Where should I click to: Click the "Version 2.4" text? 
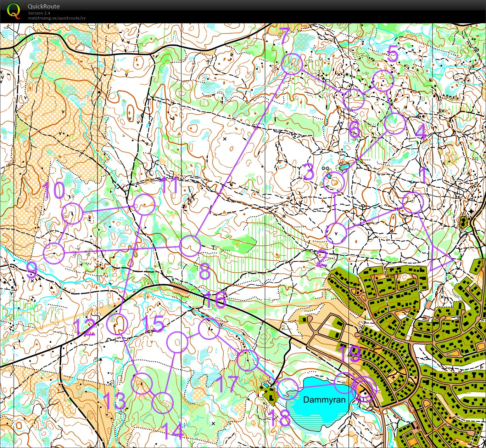[39, 13]
